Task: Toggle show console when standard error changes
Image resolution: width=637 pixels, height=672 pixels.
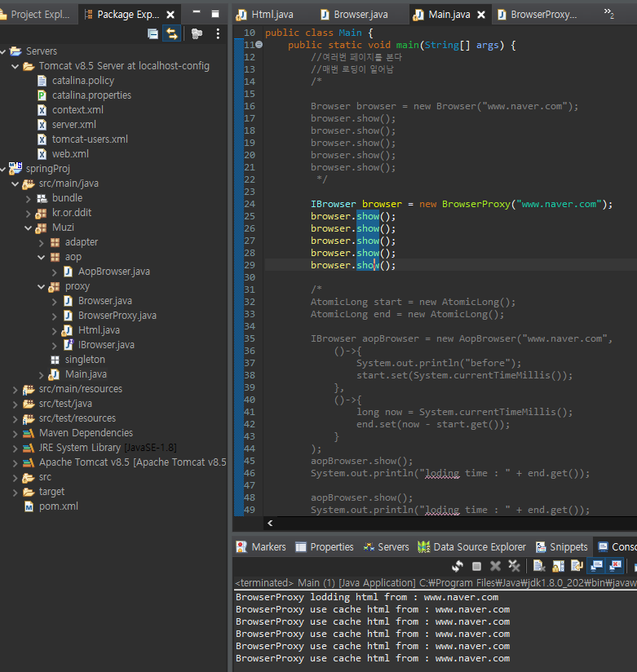Action: 616,566
